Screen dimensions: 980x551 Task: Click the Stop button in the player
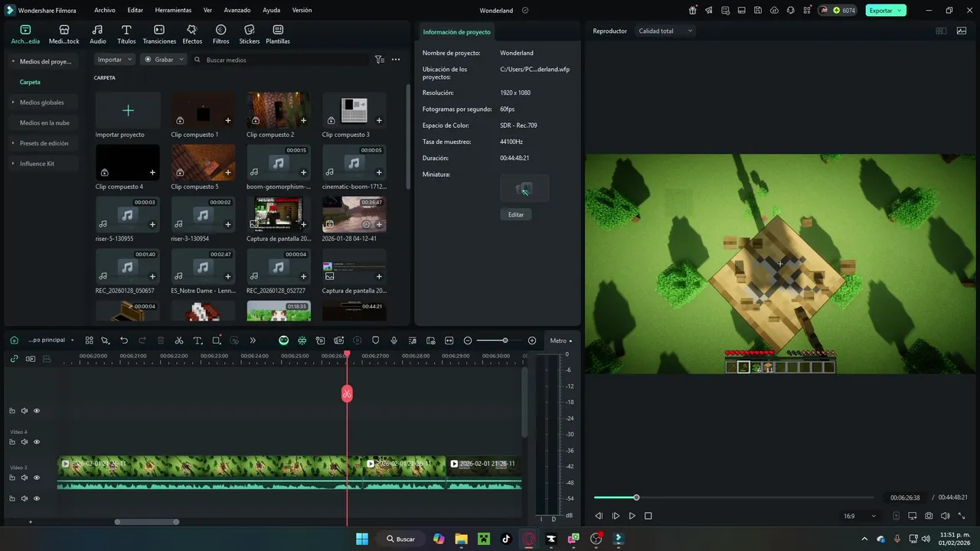point(648,516)
